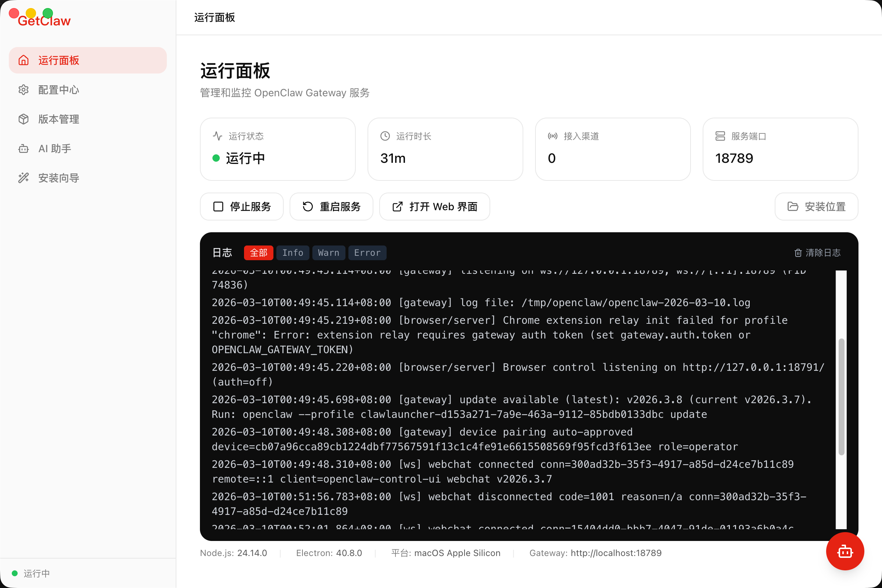Click the 服务端口 18789 card

click(780, 149)
